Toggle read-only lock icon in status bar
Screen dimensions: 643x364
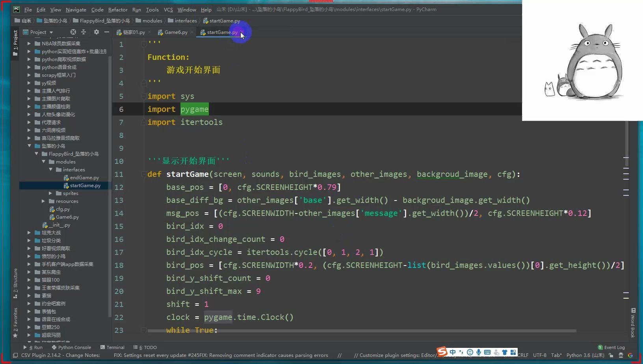611,355
